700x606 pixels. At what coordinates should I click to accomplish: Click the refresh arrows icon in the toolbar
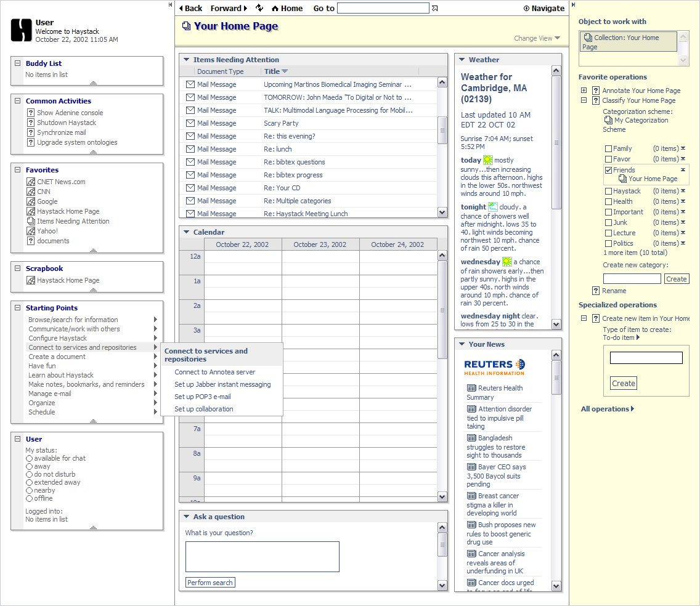(259, 8)
